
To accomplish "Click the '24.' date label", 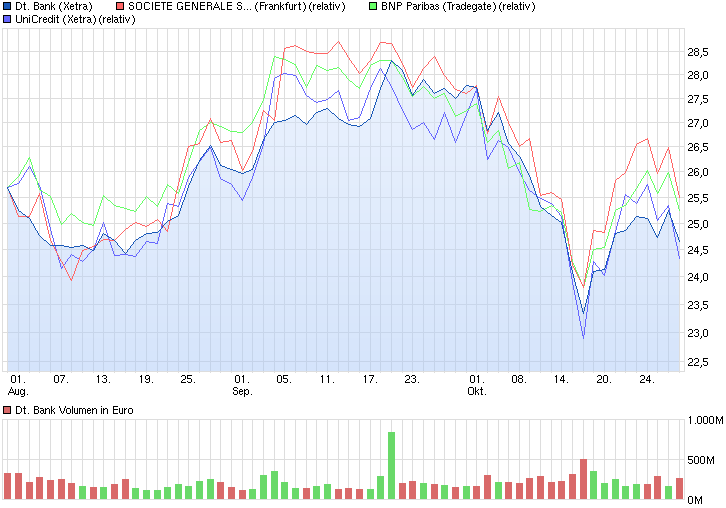I will click(647, 380).
